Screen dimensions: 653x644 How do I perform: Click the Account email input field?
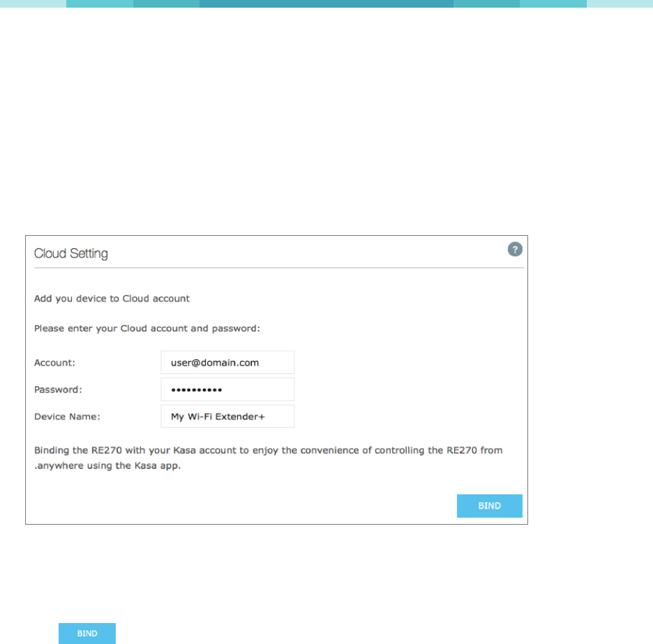point(227,362)
